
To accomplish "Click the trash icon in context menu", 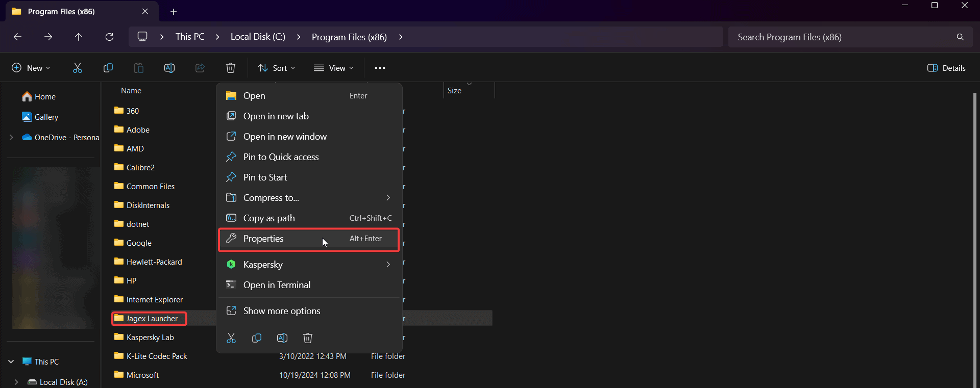I will (x=308, y=338).
